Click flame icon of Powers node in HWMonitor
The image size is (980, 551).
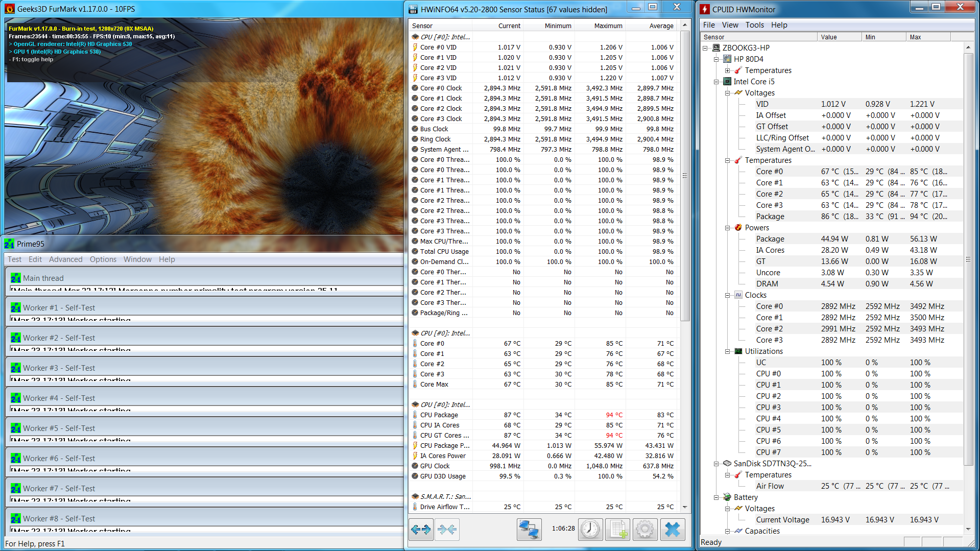click(738, 227)
